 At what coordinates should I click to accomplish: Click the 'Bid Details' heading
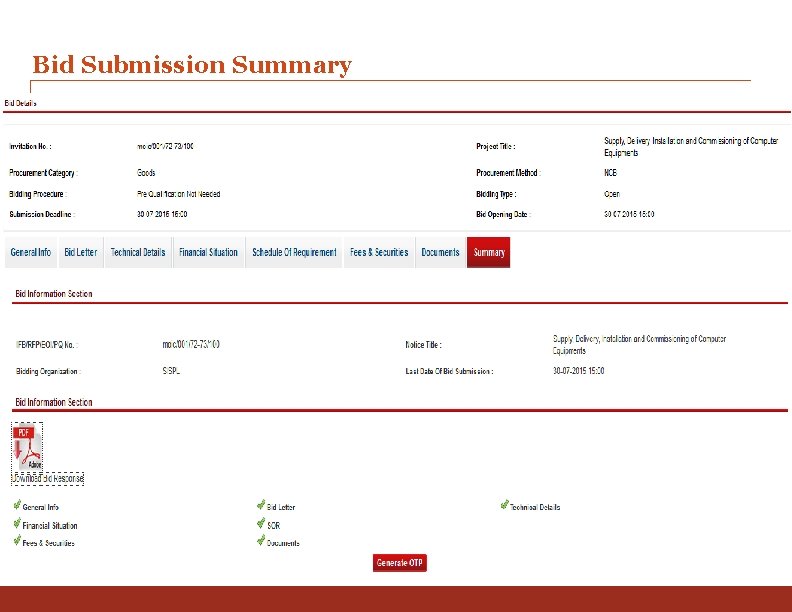[x=20, y=103]
